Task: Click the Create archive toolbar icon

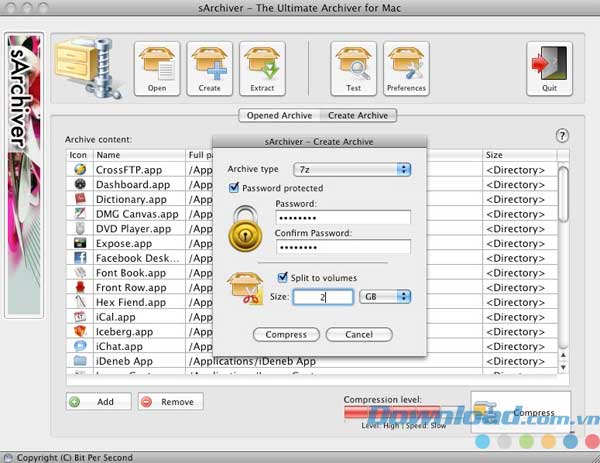Action: (x=209, y=67)
